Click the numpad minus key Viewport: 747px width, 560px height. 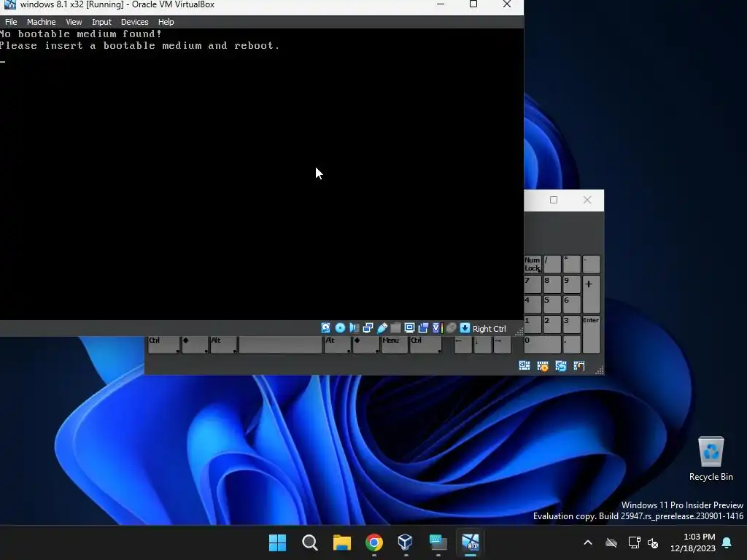(591, 264)
